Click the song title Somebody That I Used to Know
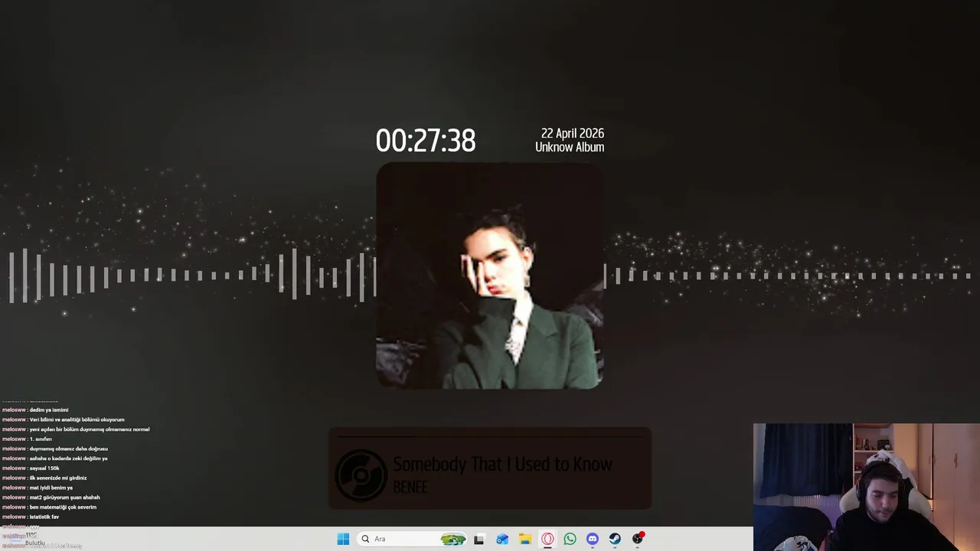The width and height of the screenshot is (980, 551). click(x=502, y=464)
